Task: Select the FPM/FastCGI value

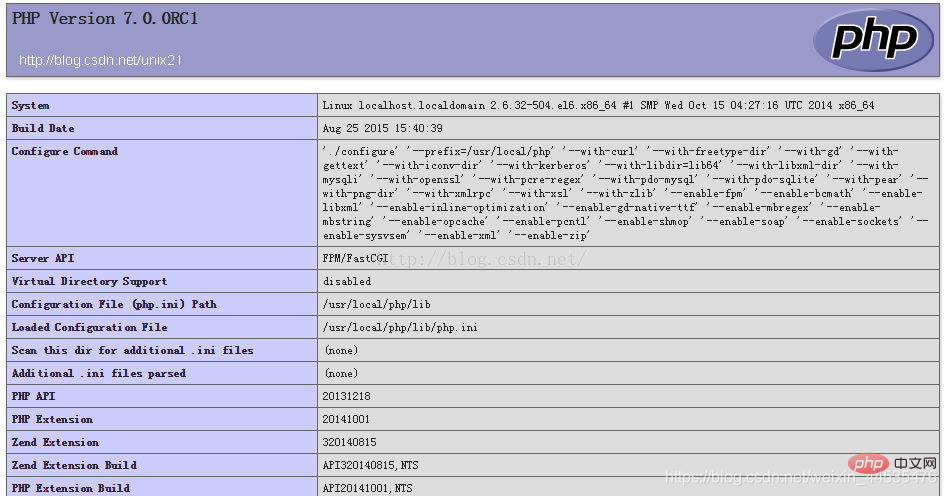Action: pyautogui.click(x=354, y=259)
